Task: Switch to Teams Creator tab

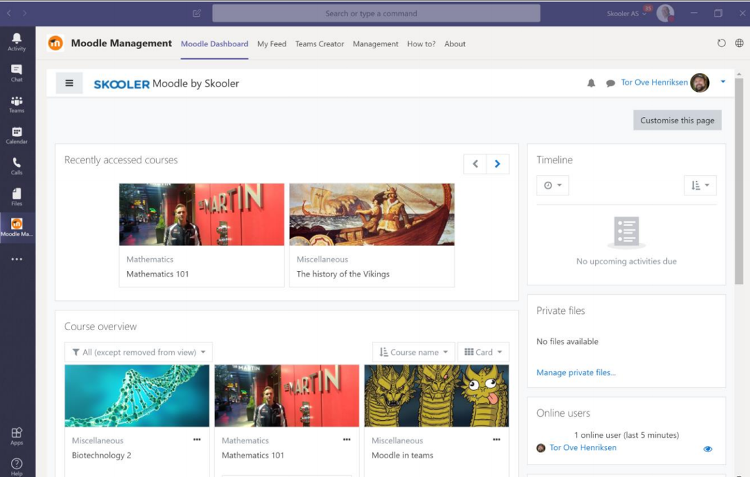Action: [320, 44]
